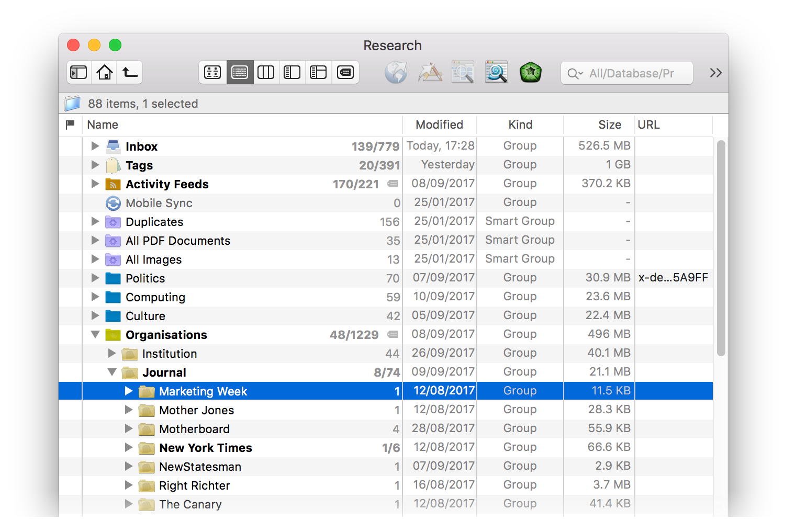The image size is (807, 532).
Task: Click the New York Times folder icon
Action: click(x=147, y=448)
